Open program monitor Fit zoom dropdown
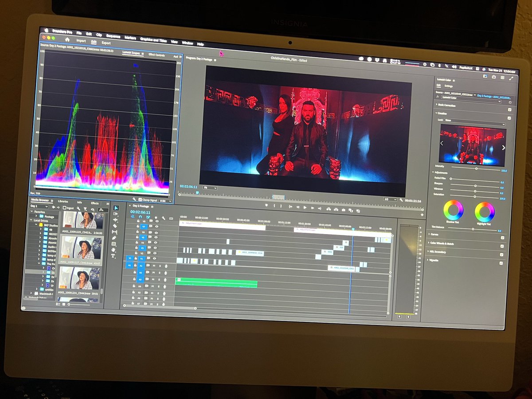Screen dimensions: 532x399 (210, 188)
